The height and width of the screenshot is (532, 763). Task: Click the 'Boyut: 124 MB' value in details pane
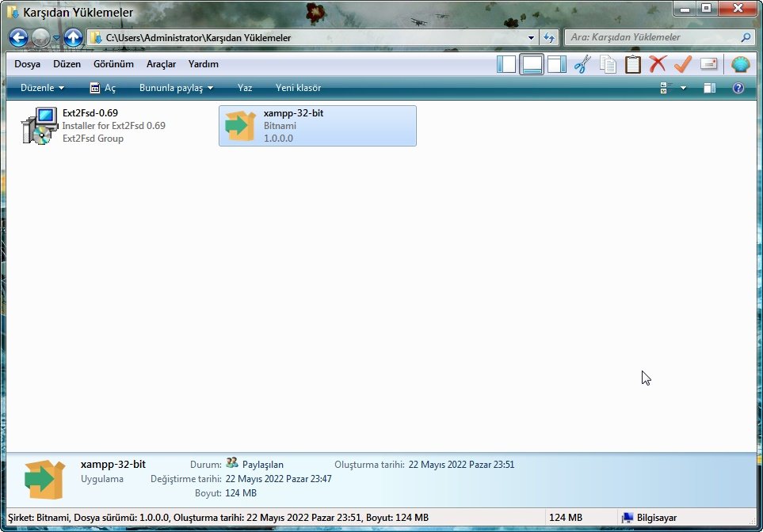[241, 493]
